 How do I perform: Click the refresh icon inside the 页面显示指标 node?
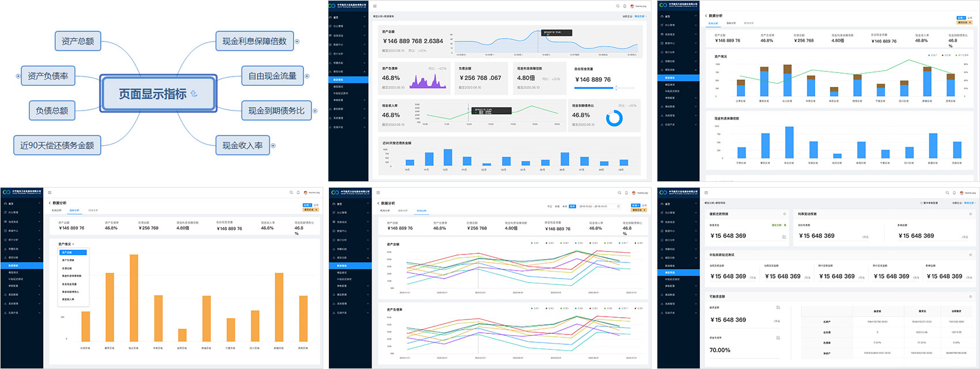point(194,93)
